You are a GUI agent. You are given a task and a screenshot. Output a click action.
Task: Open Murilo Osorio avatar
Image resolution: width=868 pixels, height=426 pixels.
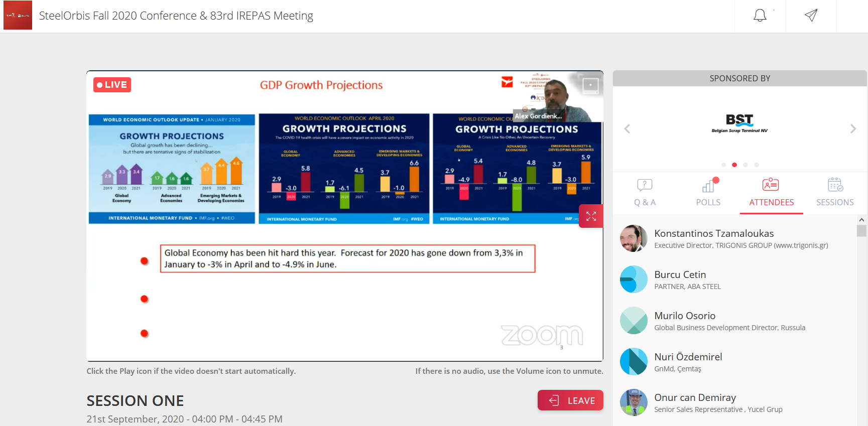(x=634, y=321)
